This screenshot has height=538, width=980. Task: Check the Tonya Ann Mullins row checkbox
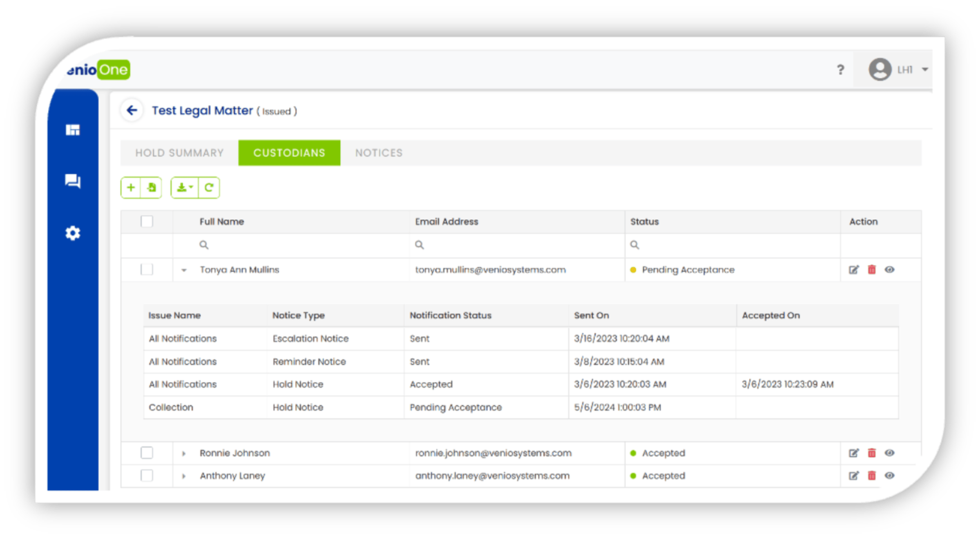click(x=147, y=270)
